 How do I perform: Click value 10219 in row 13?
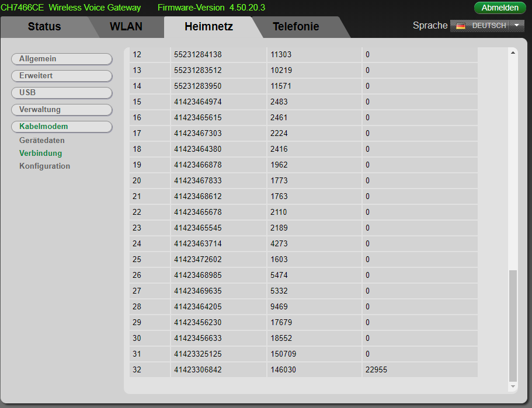[281, 70]
